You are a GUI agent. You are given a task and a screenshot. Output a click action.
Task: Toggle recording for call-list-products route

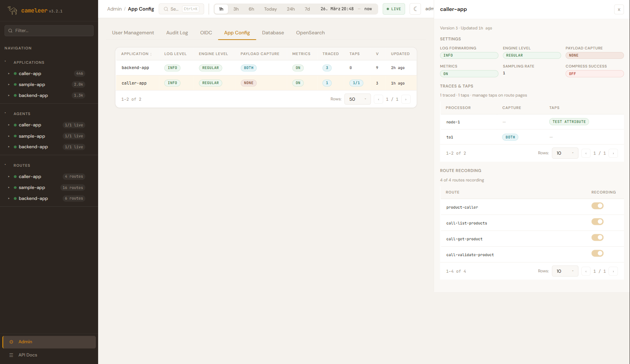(x=597, y=222)
